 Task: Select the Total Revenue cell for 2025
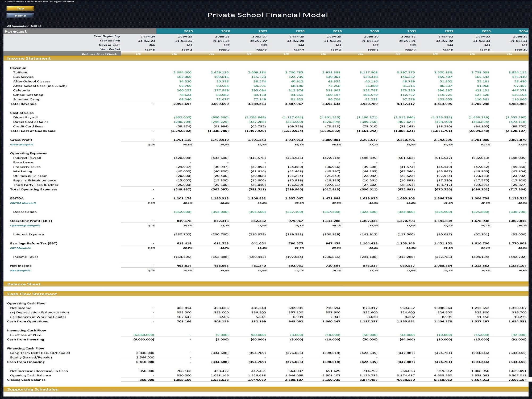click(x=184, y=104)
